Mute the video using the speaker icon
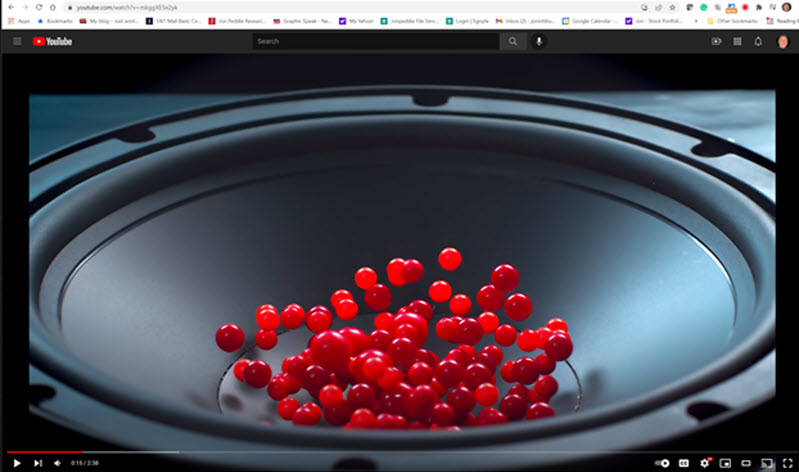 click(58, 463)
